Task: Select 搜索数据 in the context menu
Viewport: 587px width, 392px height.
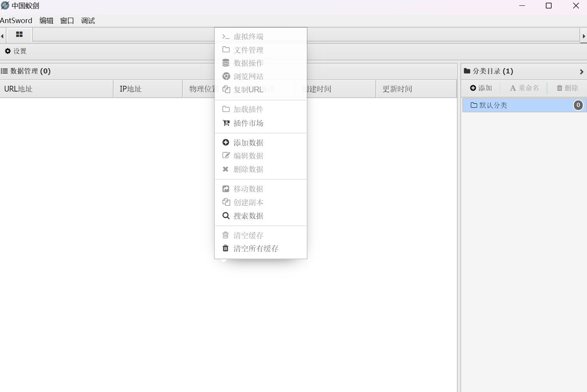Action: [x=261, y=216]
